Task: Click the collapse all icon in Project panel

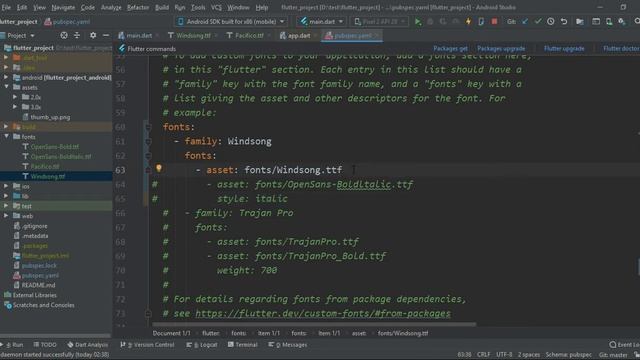Action: point(77,36)
